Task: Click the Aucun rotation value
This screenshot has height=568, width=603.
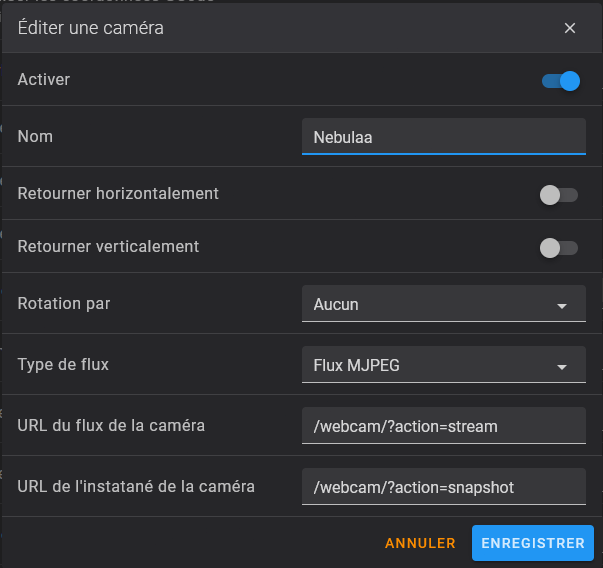Action: click(x=336, y=304)
